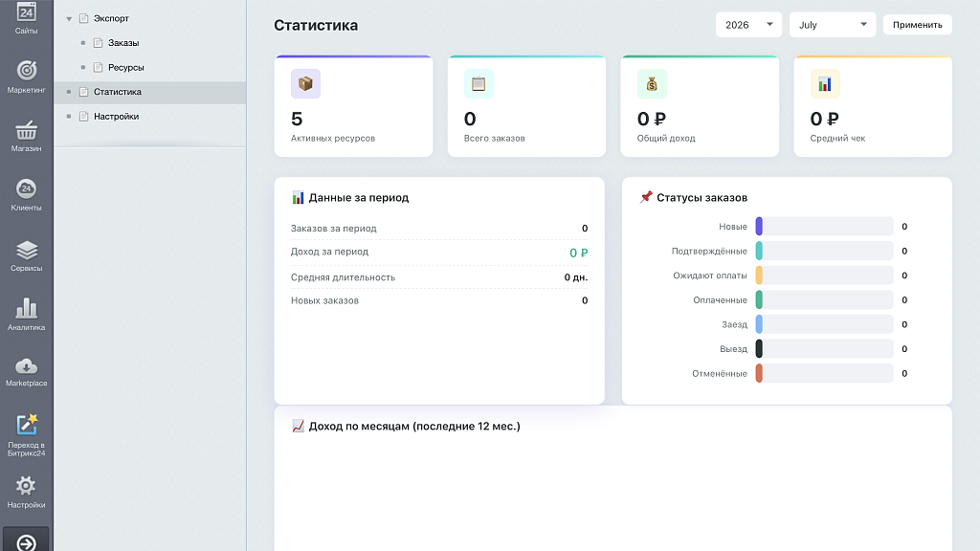The width and height of the screenshot is (980, 551).
Task: Collapse the Экспорт tree node
Action: 69,19
